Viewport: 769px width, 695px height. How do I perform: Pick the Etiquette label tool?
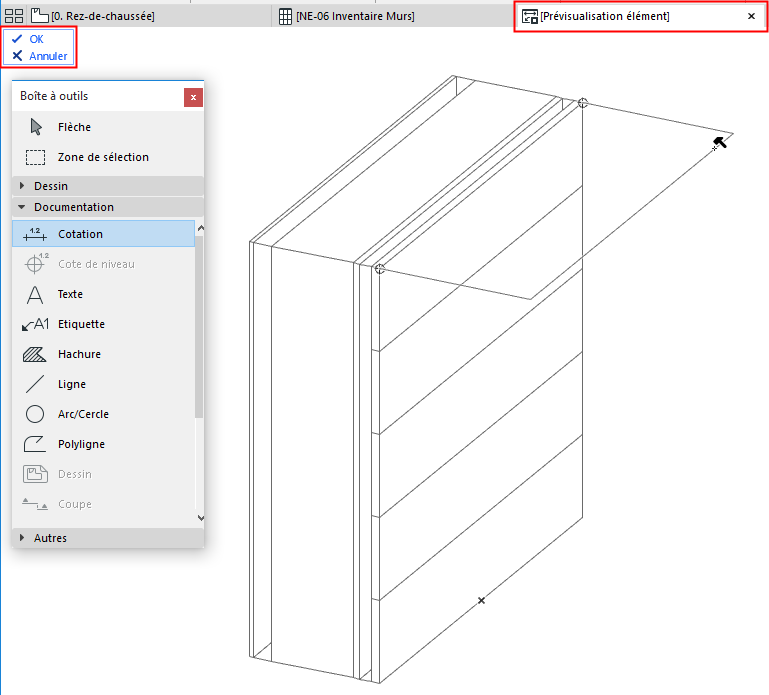pos(103,324)
